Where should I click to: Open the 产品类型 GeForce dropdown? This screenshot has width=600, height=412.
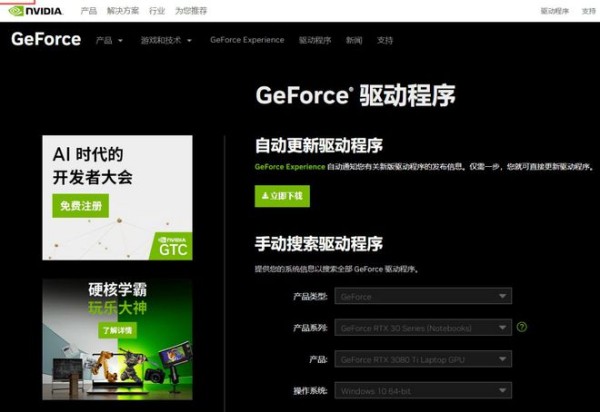(x=424, y=296)
